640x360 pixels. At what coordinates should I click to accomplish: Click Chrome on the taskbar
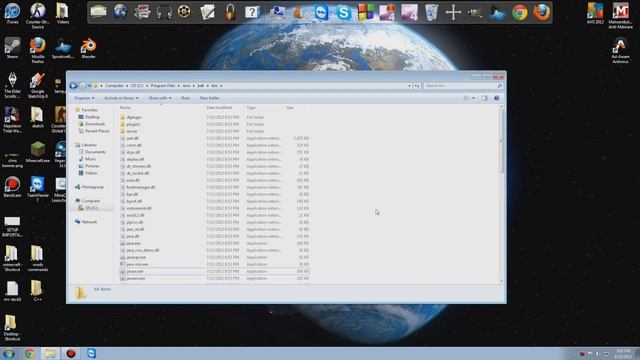click(30, 353)
